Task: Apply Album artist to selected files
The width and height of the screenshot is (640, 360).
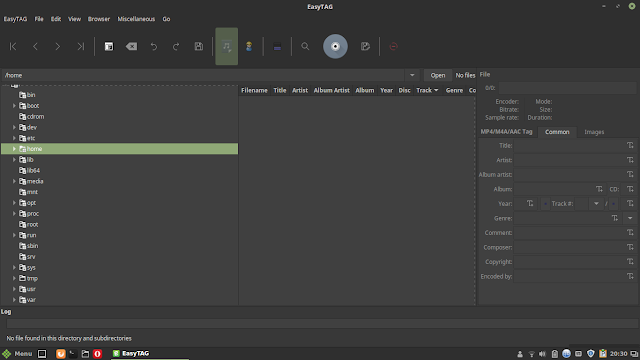Action: pyautogui.click(x=630, y=174)
